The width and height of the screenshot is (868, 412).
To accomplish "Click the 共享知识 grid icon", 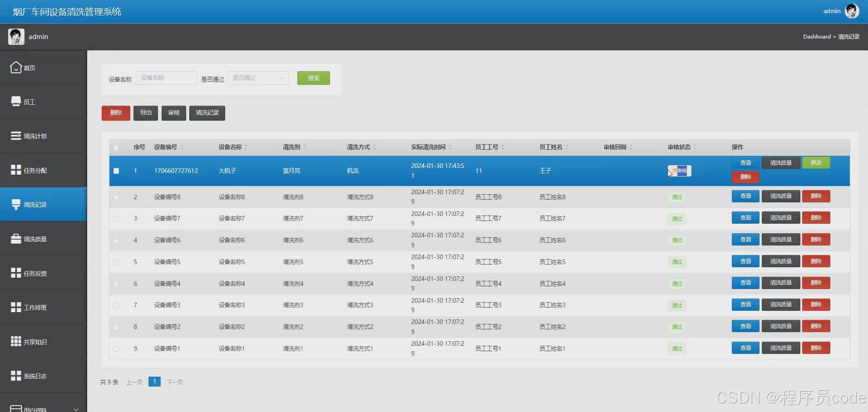I will coord(16,341).
